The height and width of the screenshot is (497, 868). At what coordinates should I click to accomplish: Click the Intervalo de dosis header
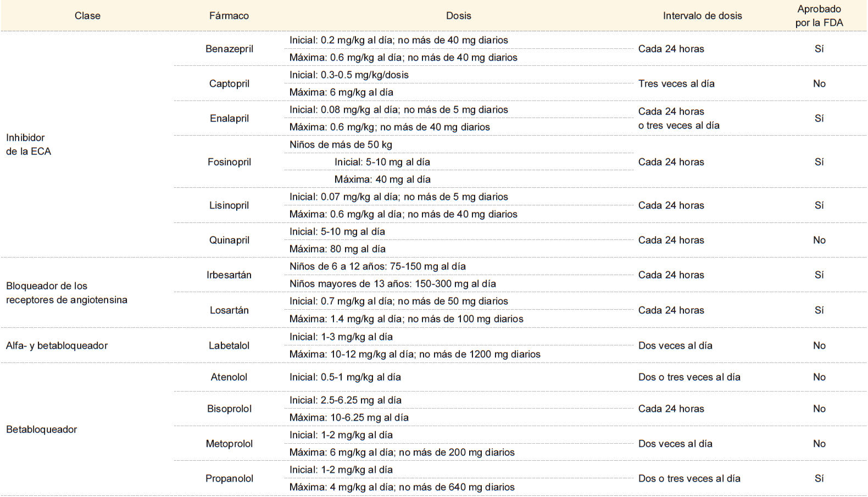pyautogui.click(x=702, y=16)
